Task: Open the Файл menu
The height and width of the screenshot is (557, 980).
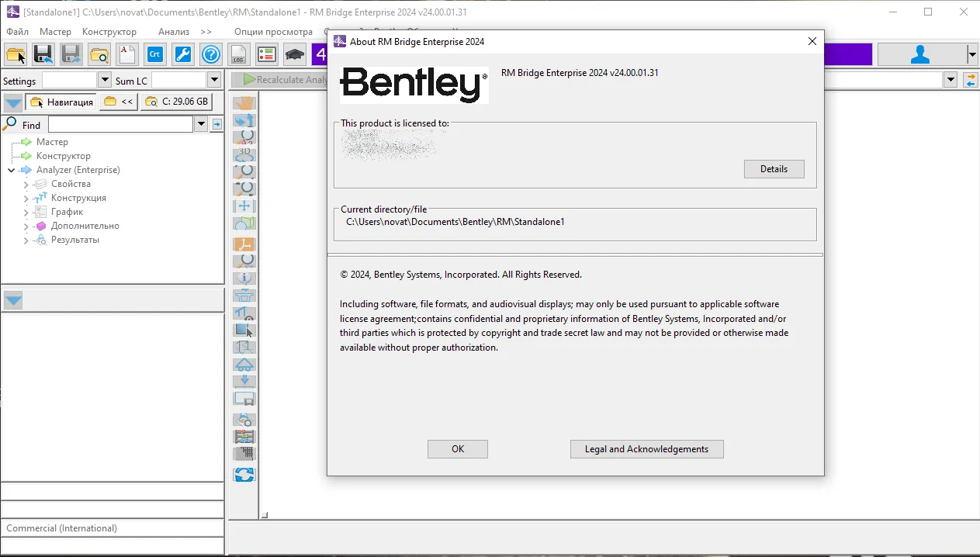Action: pos(17,32)
